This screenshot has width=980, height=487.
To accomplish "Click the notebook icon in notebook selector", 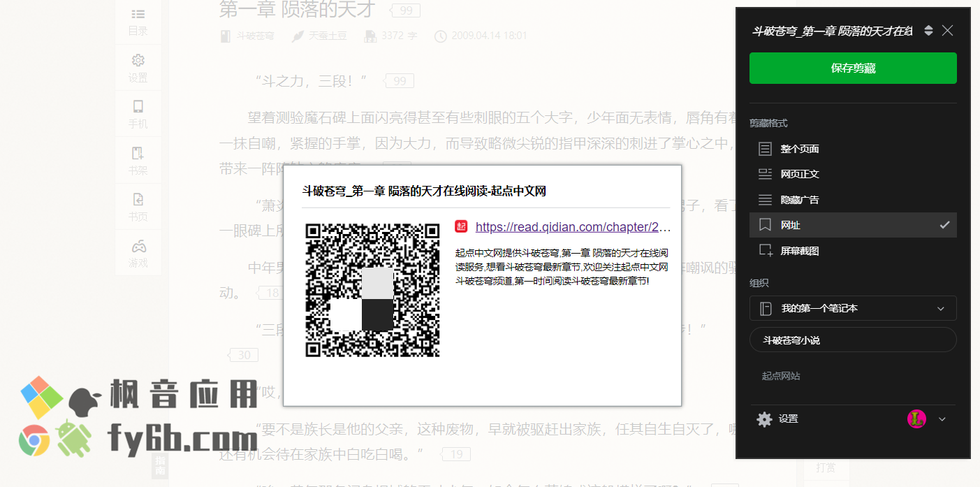I will (766, 308).
